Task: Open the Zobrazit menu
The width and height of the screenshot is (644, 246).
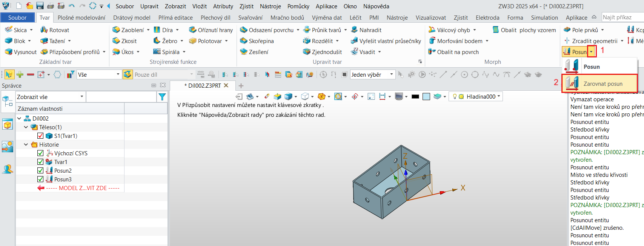Action: [x=175, y=6]
